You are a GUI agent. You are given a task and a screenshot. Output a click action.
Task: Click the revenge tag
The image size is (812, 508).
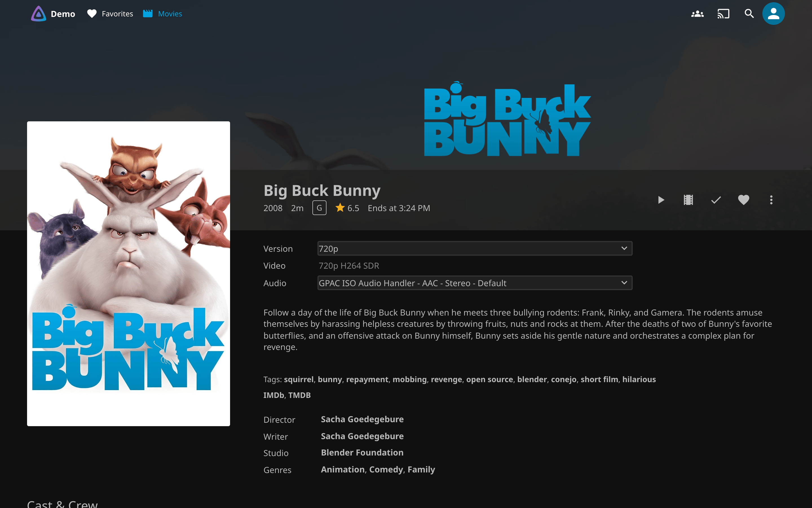click(446, 379)
